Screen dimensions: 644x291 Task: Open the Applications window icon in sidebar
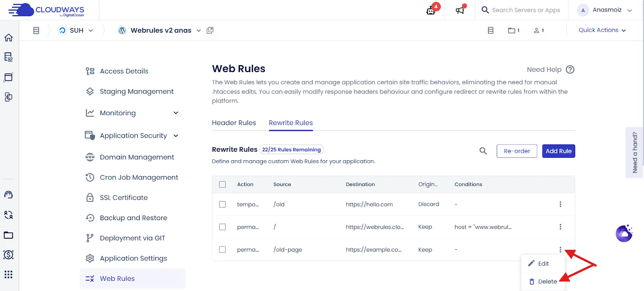click(x=8, y=77)
